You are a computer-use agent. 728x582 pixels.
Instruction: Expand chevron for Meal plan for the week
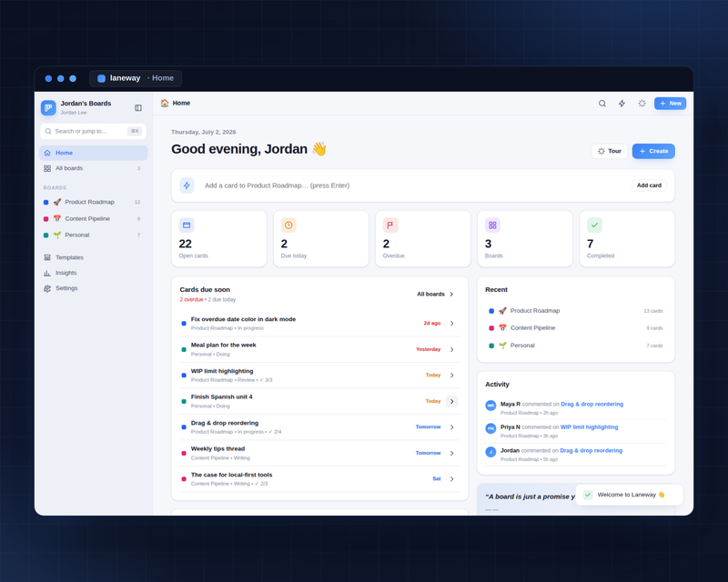(451, 349)
